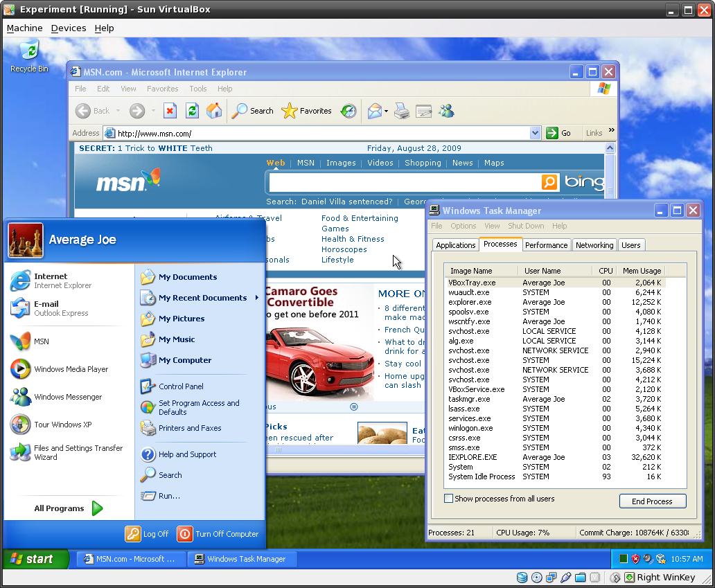This screenshot has width=715, height=588.
Task: Pause the MSN slideshow with pause icon
Action: (354, 407)
